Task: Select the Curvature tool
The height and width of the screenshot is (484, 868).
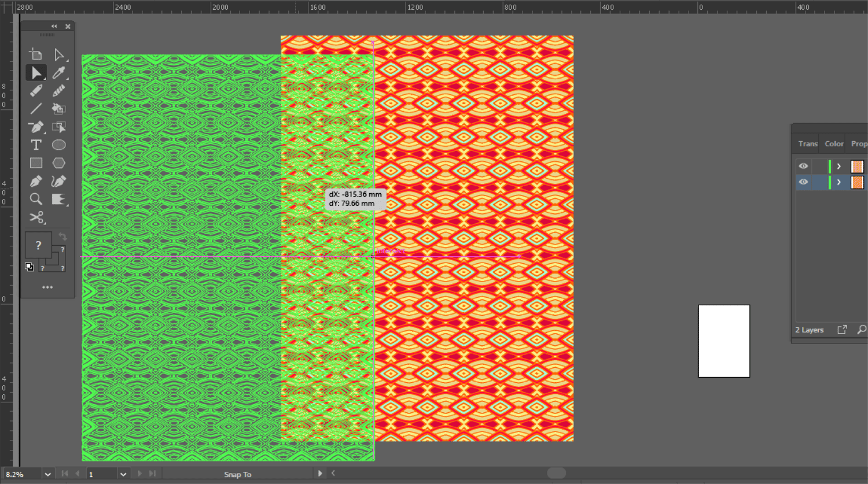Action: point(58,181)
